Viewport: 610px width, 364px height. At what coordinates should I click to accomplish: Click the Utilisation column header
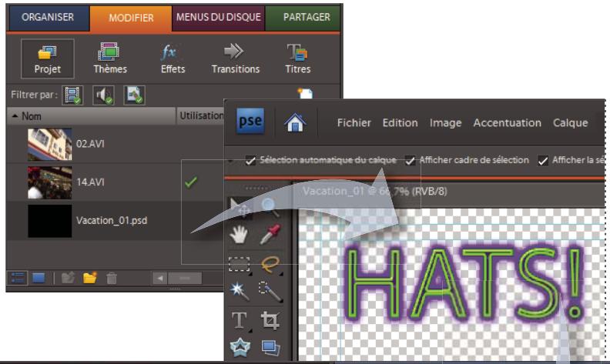tap(200, 116)
